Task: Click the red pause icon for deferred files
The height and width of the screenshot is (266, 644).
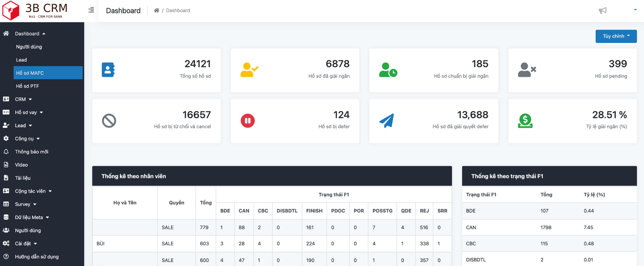Action: click(x=248, y=121)
